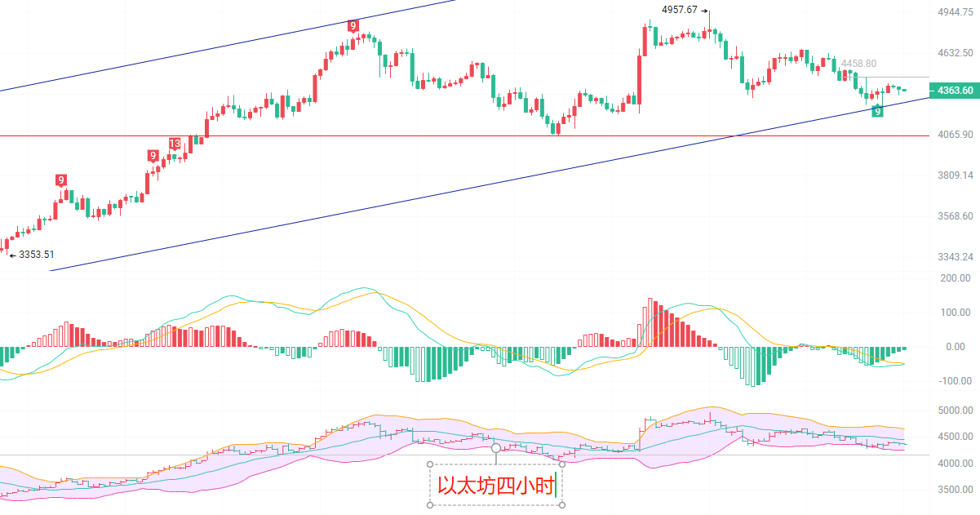Click the 4944.75 price axis label
The height and width of the screenshot is (515, 980).
tap(956, 12)
